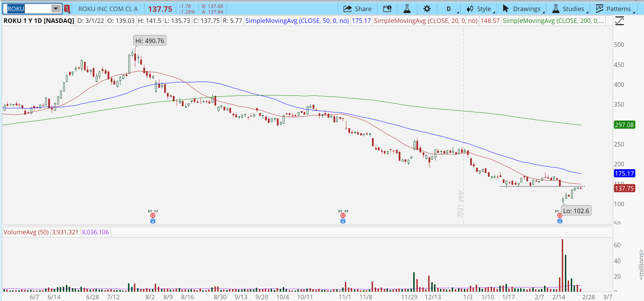Open chart settings gear icon
The height and width of the screenshot is (301, 644).
427,9
